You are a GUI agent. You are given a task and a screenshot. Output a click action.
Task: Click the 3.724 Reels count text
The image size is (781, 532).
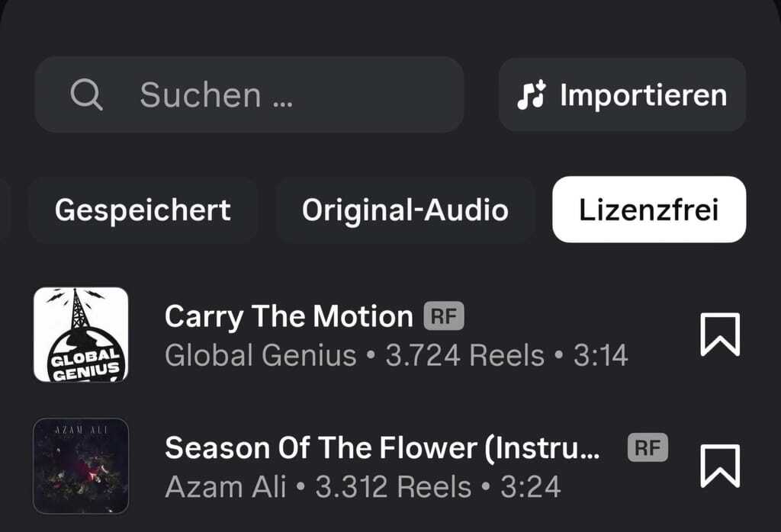coord(465,355)
